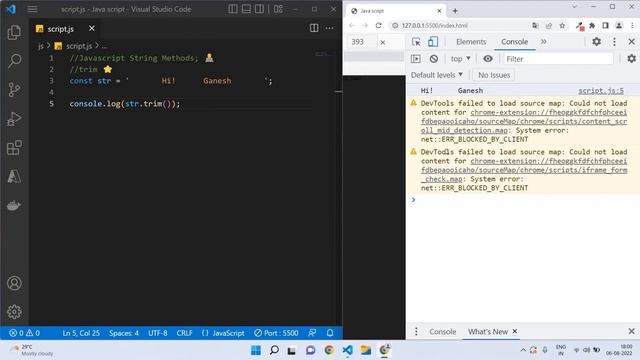Open DevTools customize menu dots

pos(614,41)
